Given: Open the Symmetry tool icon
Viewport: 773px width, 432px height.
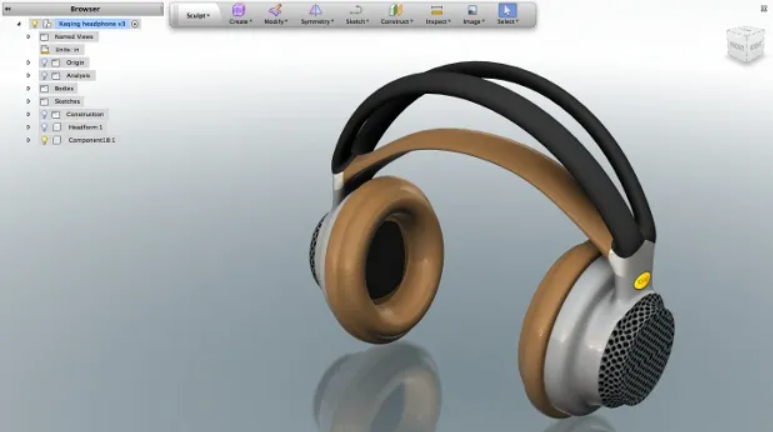Looking at the screenshot, I should click(x=316, y=10).
